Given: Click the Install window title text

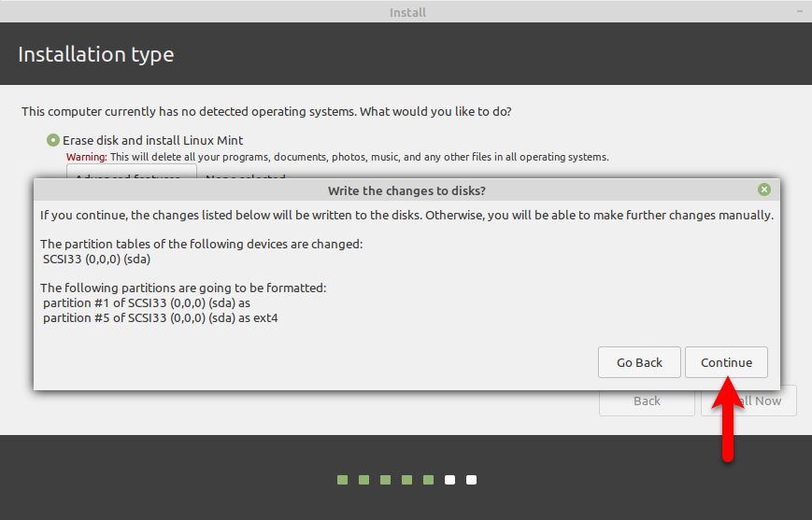Looking at the screenshot, I should pyautogui.click(x=407, y=12).
